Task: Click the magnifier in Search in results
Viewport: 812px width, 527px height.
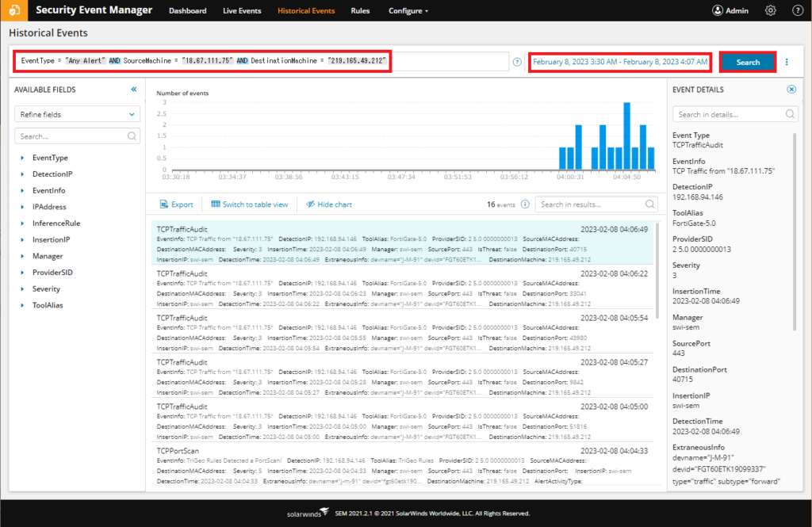Action: (650, 204)
